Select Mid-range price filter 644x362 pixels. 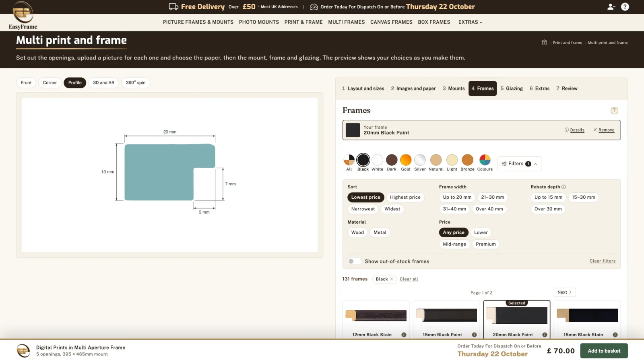(454, 244)
